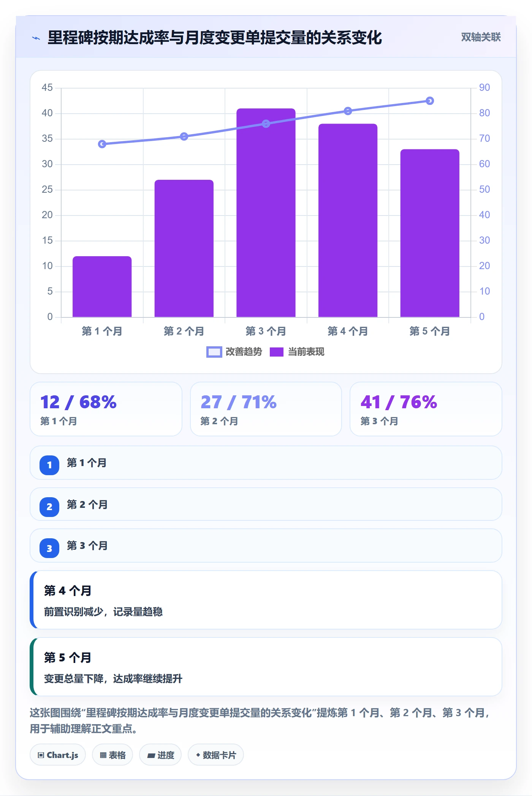Select the 第 3 个月 tallest bar
The image size is (532, 796).
pos(266,213)
